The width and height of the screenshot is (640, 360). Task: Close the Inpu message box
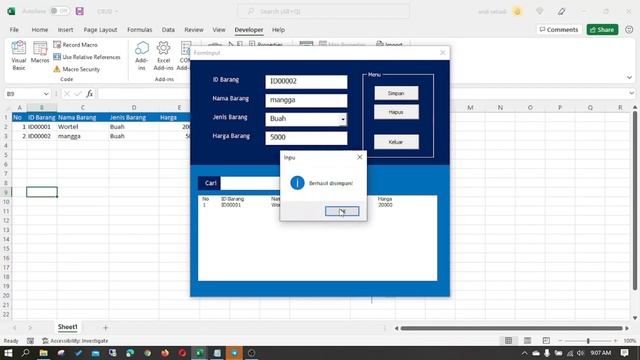[x=360, y=157]
